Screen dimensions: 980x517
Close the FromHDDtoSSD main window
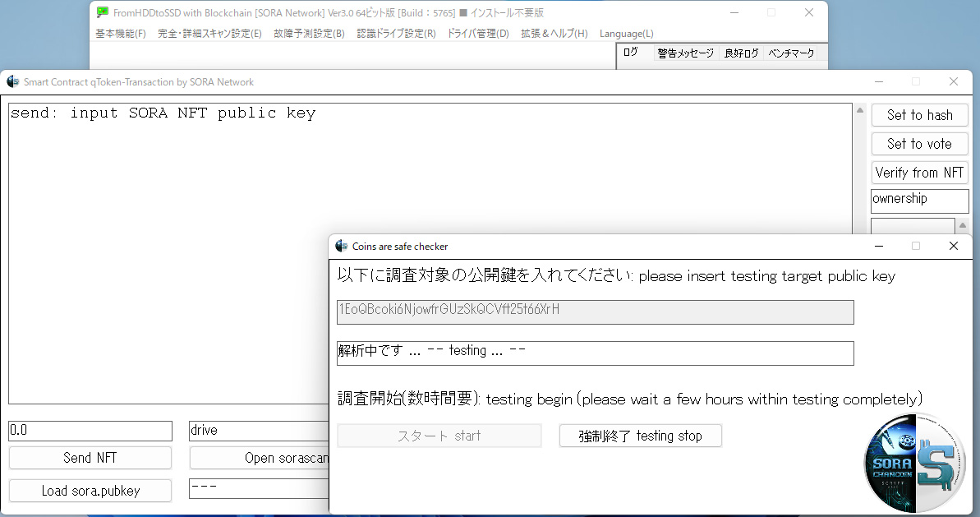click(x=809, y=12)
